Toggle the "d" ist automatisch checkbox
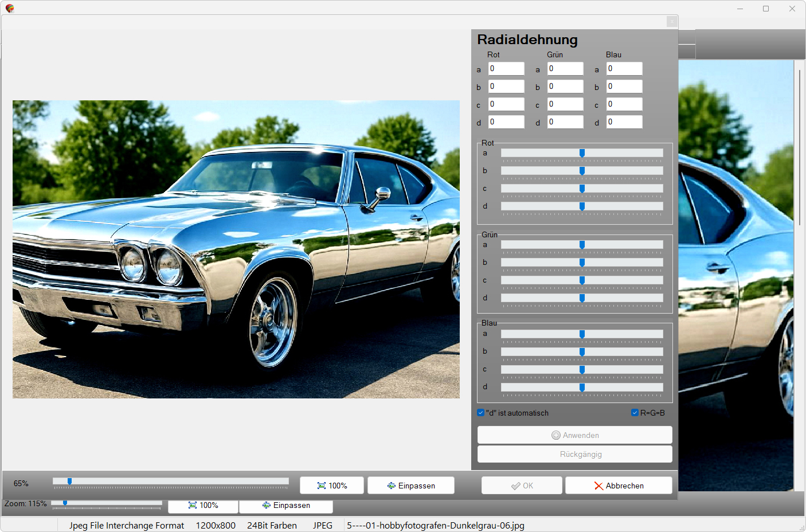 481,413
